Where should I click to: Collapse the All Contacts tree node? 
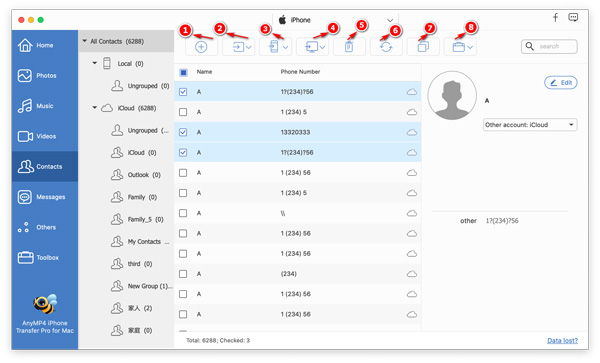click(x=85, y=41)
